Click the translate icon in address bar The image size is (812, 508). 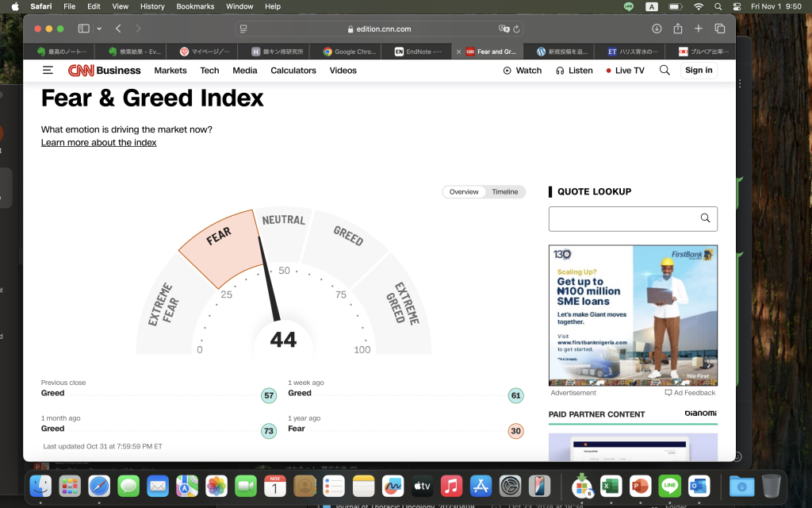(x=504, y=29)
